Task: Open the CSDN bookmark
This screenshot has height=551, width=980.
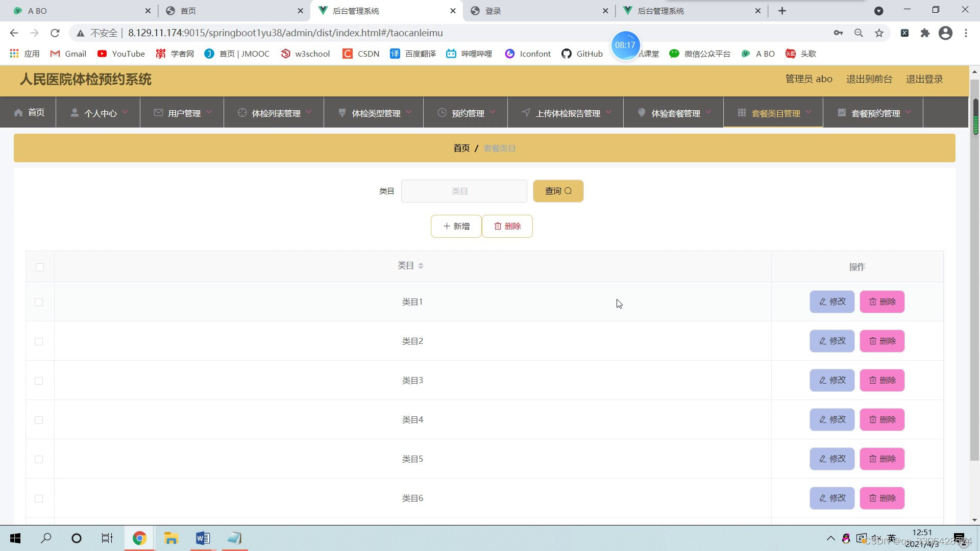Action: coord(361,54)
